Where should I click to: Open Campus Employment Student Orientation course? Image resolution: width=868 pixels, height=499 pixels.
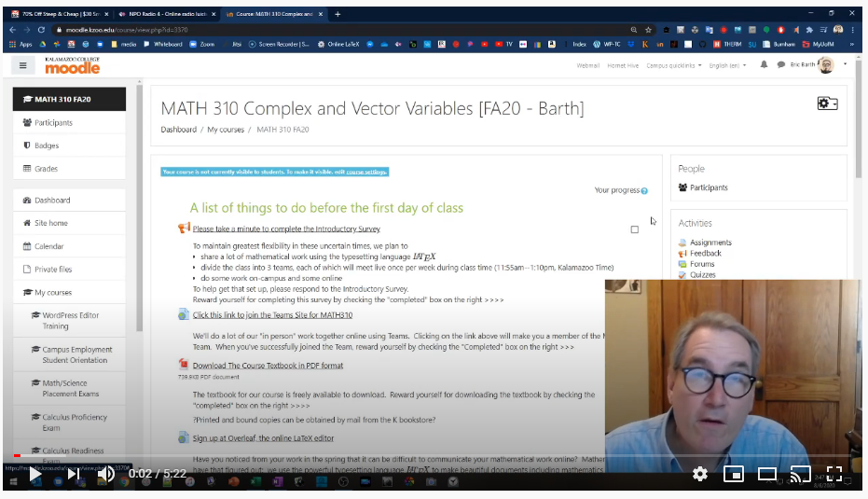click(x=69, y=354)
